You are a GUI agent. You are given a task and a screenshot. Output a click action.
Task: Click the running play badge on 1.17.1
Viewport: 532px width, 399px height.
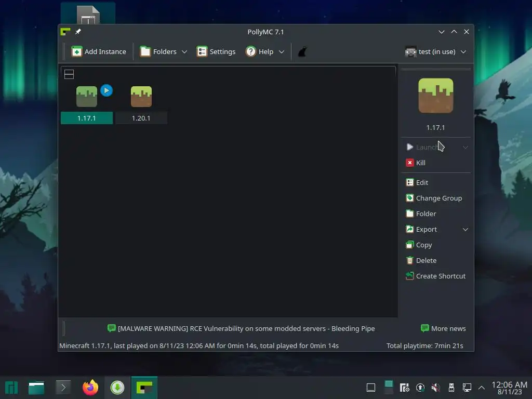tap(107, 90)
